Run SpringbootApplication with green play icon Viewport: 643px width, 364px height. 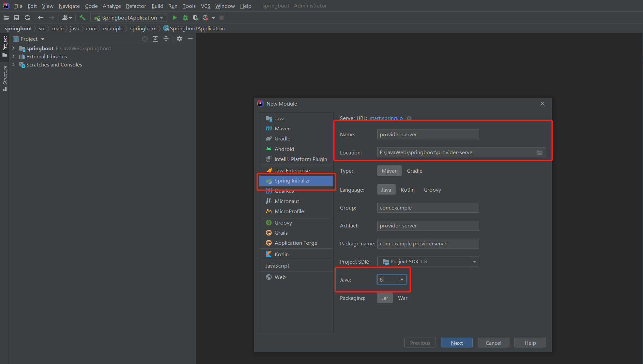[175, 18]
